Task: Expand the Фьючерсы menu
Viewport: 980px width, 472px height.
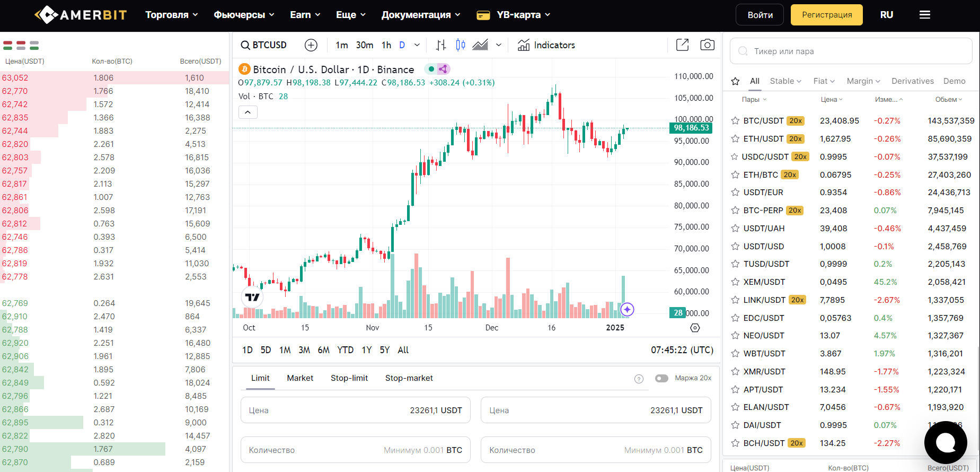Action: [244, 15]
